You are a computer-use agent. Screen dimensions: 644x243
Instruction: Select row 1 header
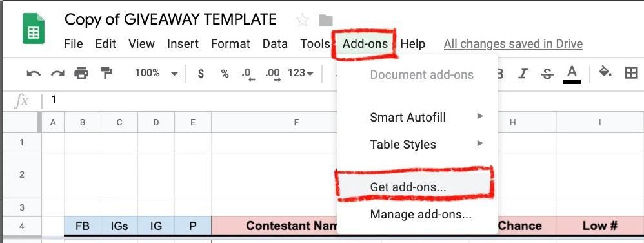pos(22,142)
